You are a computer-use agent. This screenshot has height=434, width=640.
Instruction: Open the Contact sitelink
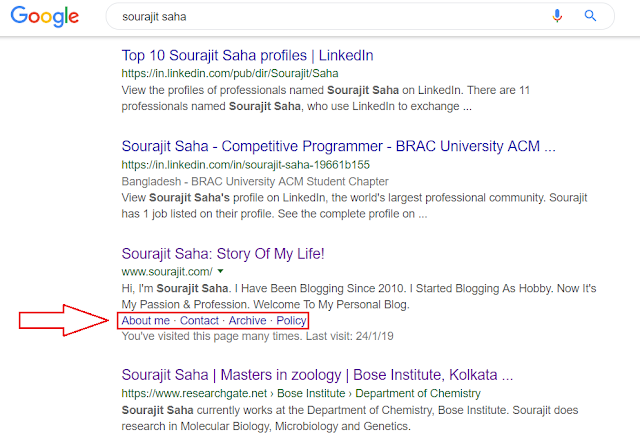199,320
